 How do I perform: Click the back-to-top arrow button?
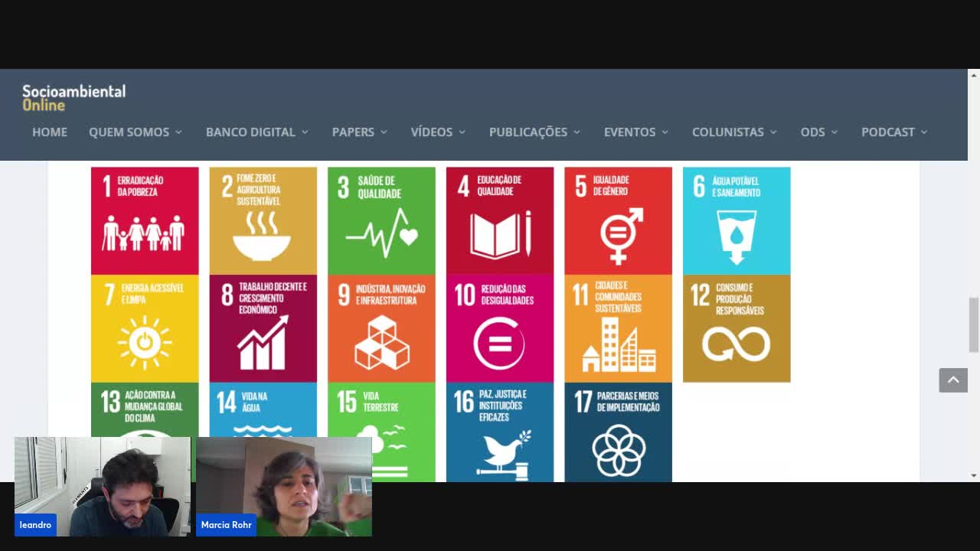coord(953,380)
